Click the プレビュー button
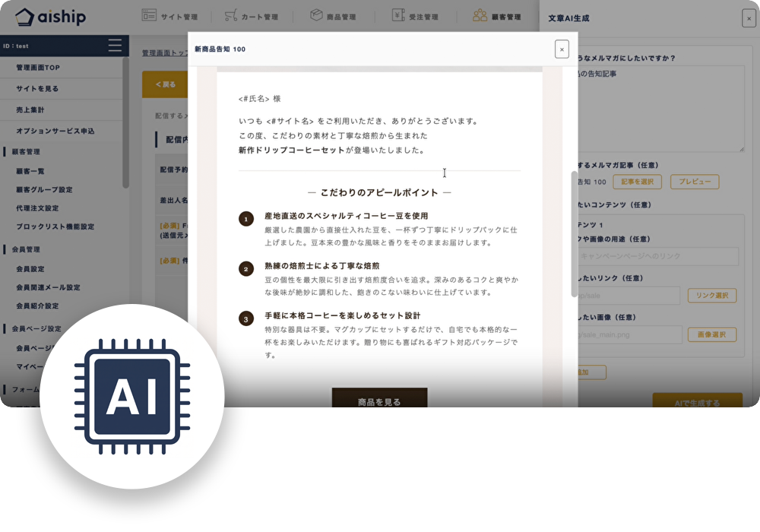Screen dimensions: 760x532 (x=695, y=182)
